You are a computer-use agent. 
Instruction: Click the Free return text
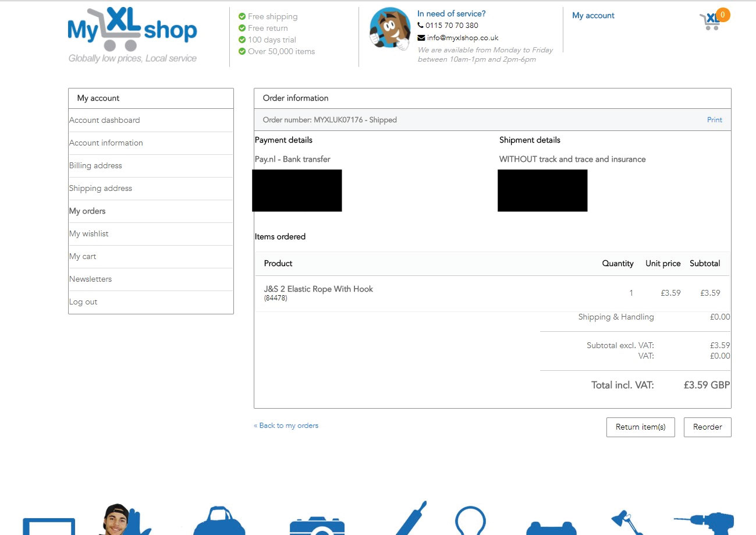(x=268, y=28)
